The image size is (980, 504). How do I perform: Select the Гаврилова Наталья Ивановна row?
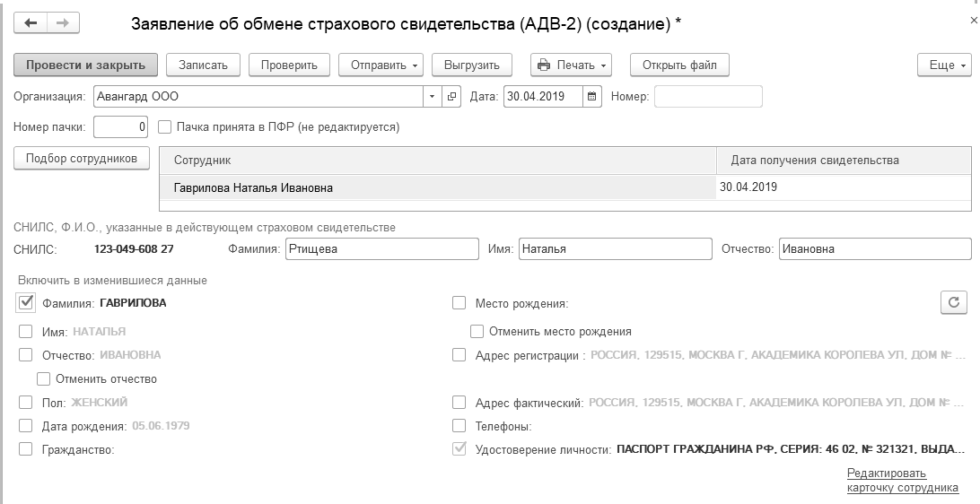pyautogui.click(x=254, y=188)
